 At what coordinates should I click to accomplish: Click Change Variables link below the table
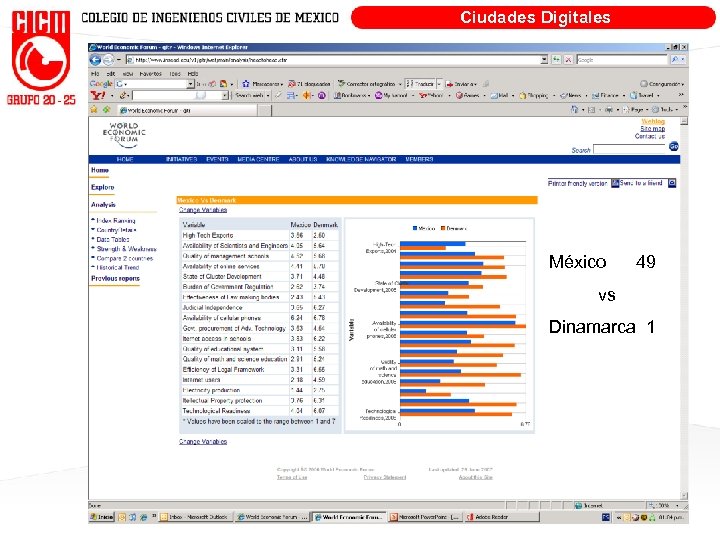(x=203, y=442)
